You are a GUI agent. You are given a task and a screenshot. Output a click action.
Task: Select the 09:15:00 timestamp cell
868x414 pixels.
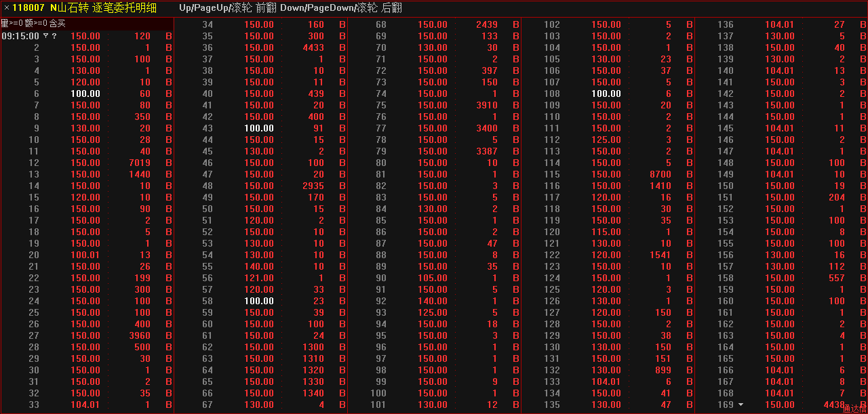coord(20,36)
